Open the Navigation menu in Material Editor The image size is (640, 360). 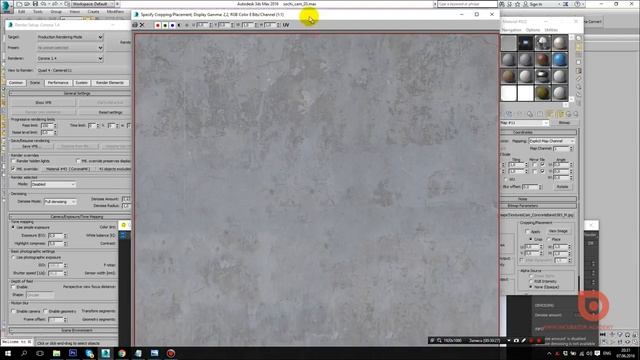[x=511, y=30]
